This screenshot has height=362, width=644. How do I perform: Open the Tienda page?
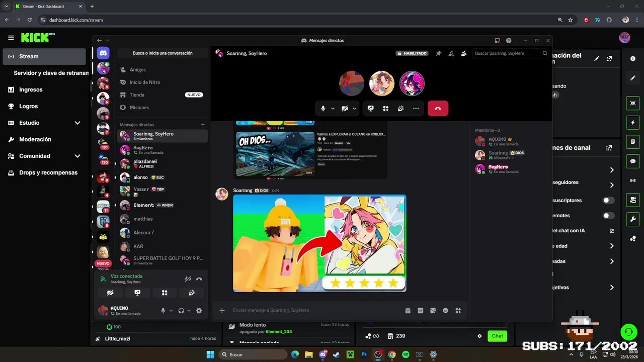(163, 95)
